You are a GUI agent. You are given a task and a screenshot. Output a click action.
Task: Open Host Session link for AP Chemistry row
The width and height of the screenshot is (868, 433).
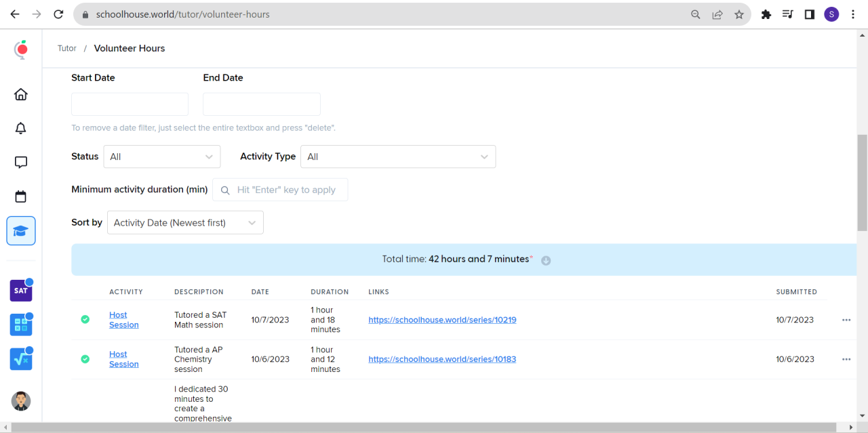click(123, 359)
